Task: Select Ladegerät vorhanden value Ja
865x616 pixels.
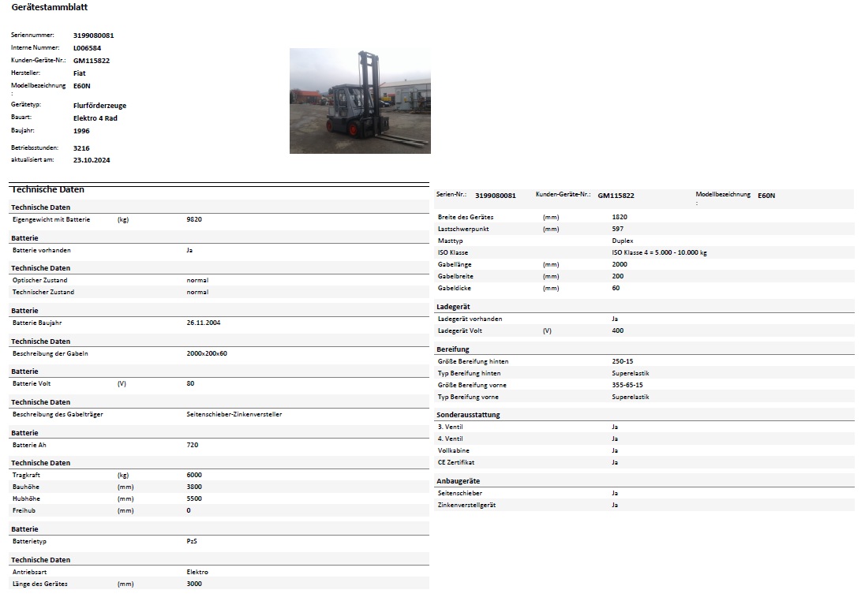Action: pyautogui.click(x=615, y=319)
